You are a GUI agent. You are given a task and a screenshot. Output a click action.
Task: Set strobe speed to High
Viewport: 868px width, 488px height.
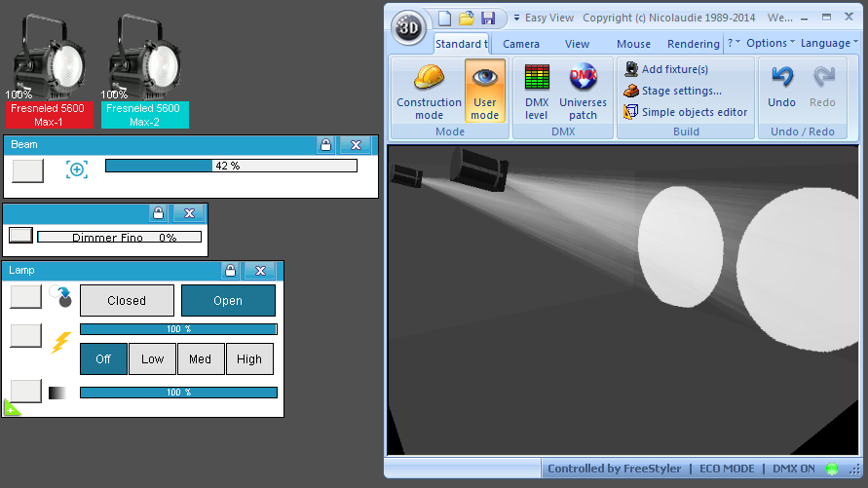tap(249, 359)
